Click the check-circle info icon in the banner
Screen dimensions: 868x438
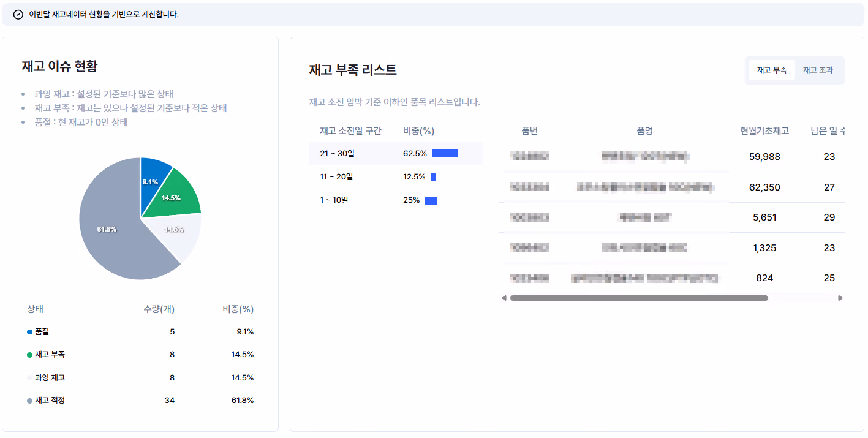(x=18, y=15)
